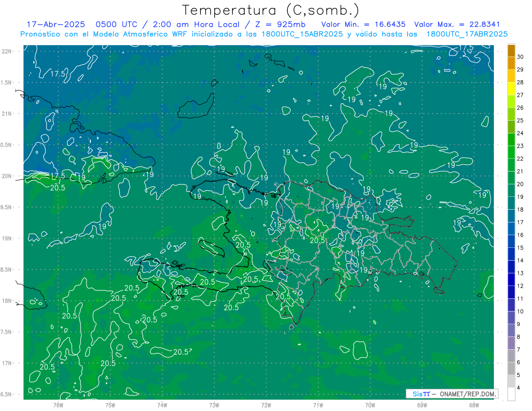Click the 21N latitude label
Screen dimensions: 532x411
tap(7, 114)
